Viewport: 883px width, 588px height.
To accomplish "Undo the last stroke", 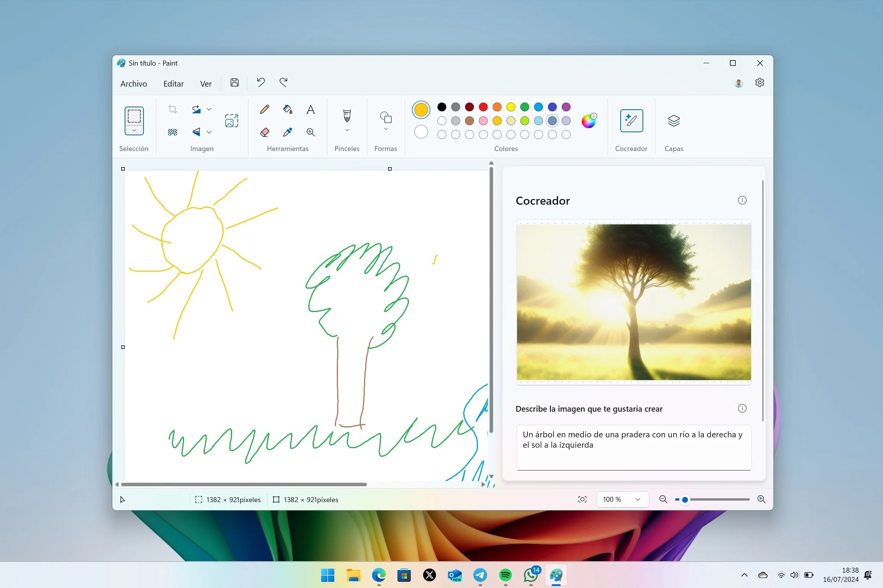I will click(x=260, y=82).
